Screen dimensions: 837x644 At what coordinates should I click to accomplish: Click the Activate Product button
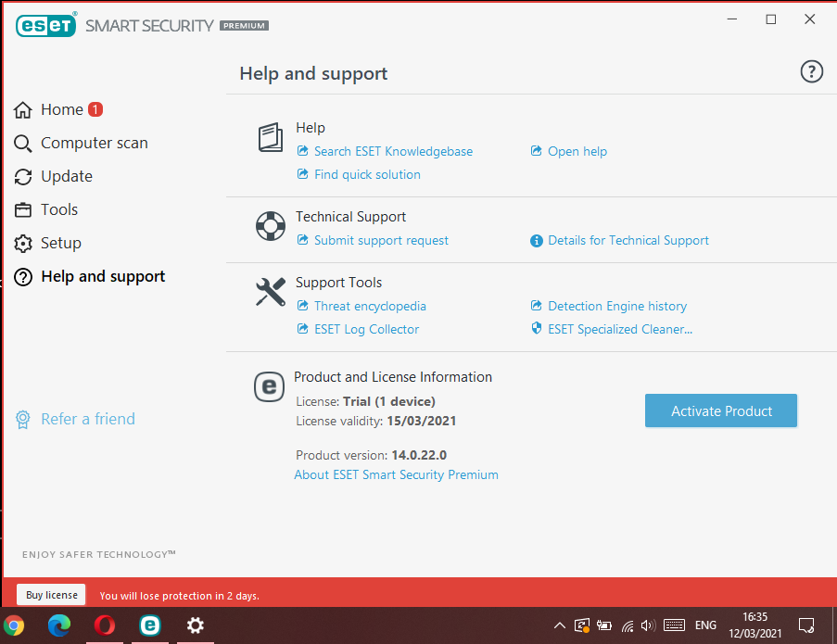(720, 410)
